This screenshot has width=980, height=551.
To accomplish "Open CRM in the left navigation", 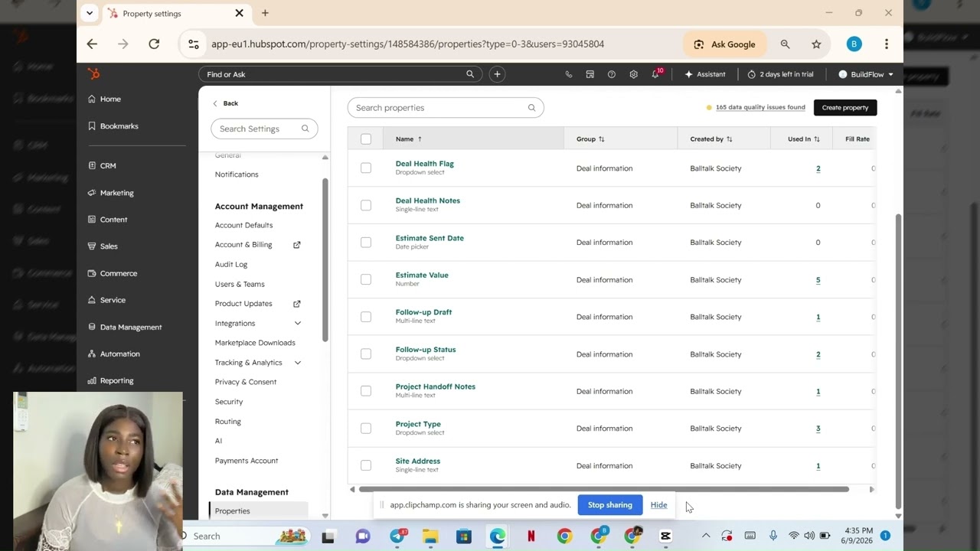I will coord(108,165).
